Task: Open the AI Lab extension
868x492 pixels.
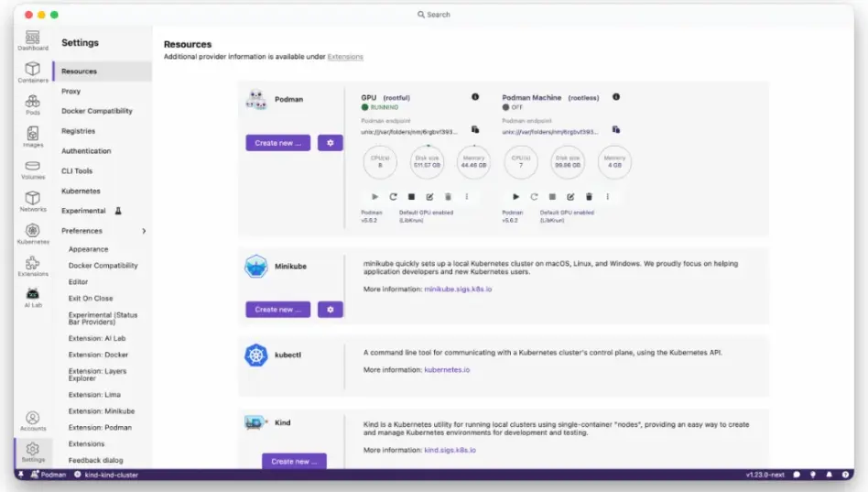Action: pos(33,298)
